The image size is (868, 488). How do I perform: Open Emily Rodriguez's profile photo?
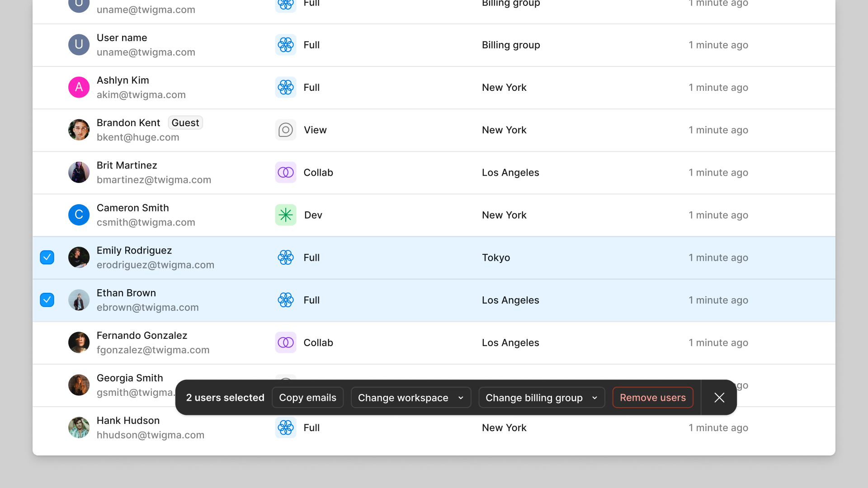pyautogui.click(x=79, y=258)
